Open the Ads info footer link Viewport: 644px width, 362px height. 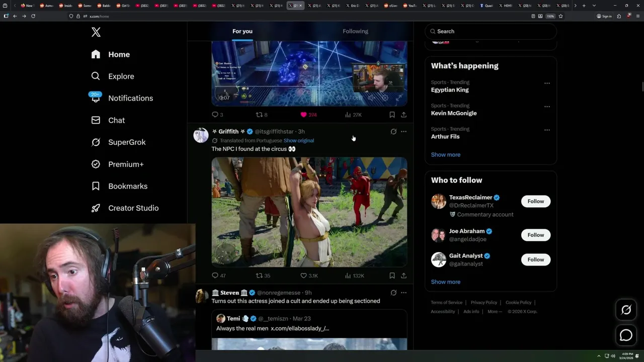471,312
